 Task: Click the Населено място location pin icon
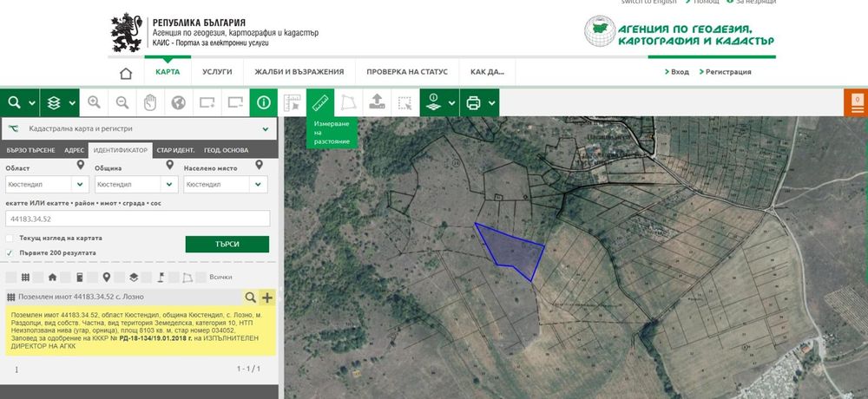pos(259,165)
